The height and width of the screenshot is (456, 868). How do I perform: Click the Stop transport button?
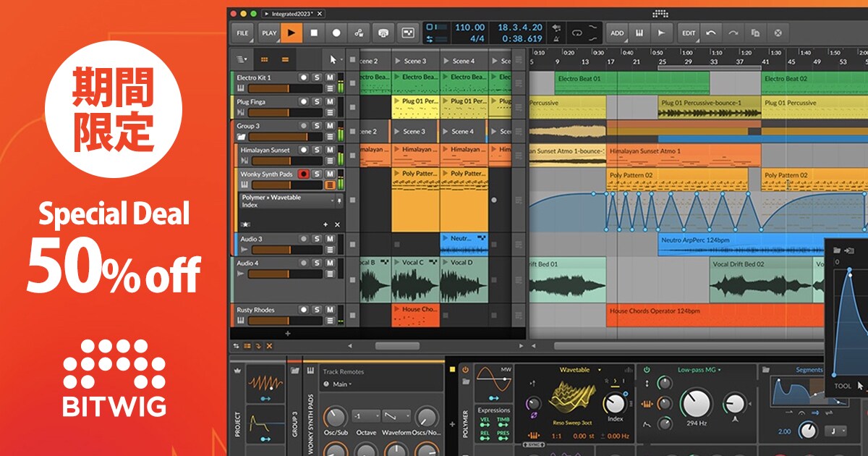point(315,33)
